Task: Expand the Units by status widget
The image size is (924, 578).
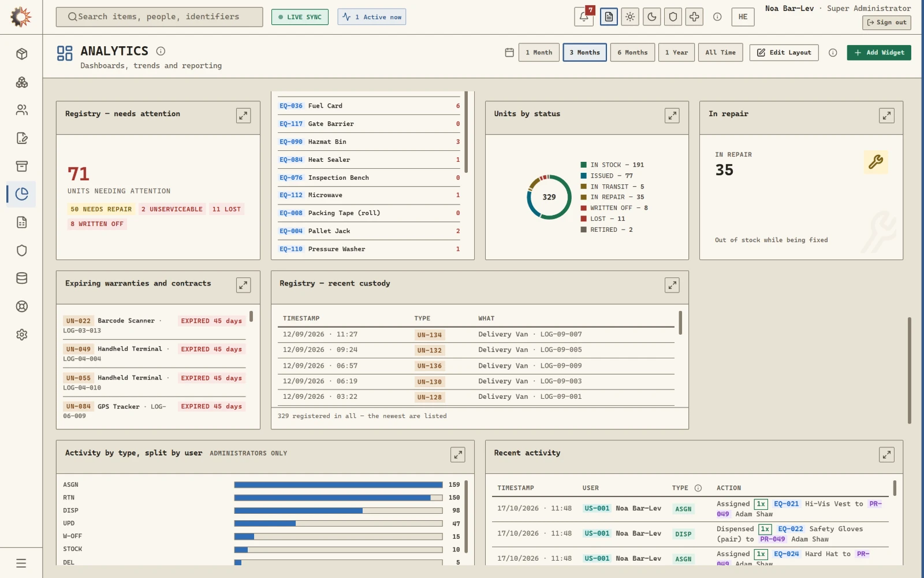Action: point(672,116)
